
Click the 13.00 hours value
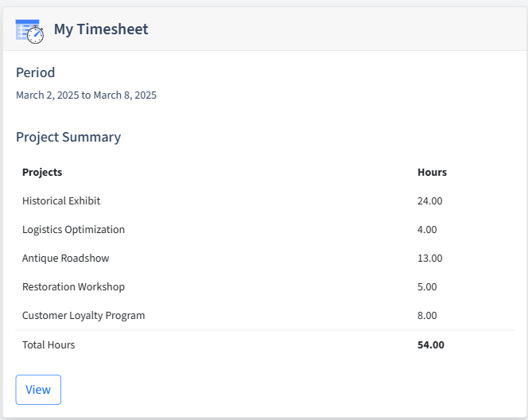pos(429,258)
